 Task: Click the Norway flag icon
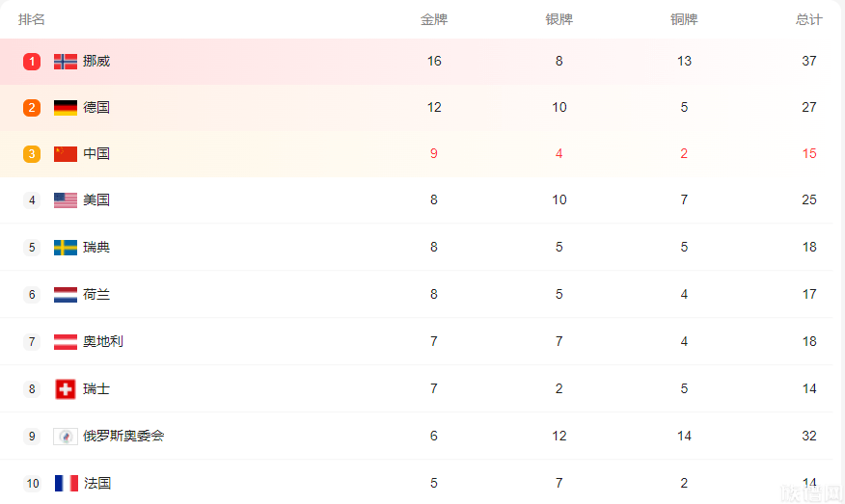(x=66, y=62)
